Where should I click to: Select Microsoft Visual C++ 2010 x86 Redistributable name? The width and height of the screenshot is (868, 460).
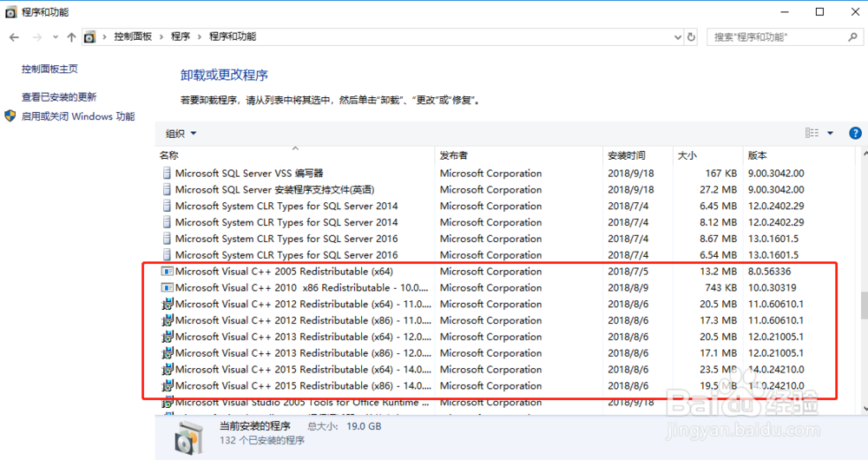tap(302, 288)
